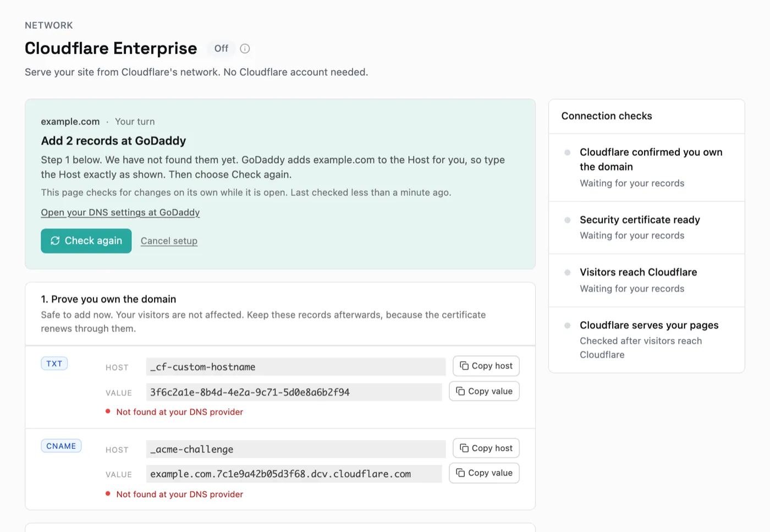Select the dcv.cloudflare.com value field
The width and height of the screenshot is (770, 532).
pyautogui.click(x=294, y=474)
